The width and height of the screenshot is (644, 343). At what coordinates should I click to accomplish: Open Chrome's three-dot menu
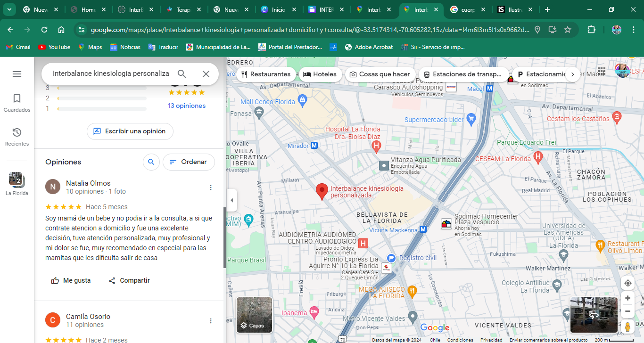tap(634, 30)
